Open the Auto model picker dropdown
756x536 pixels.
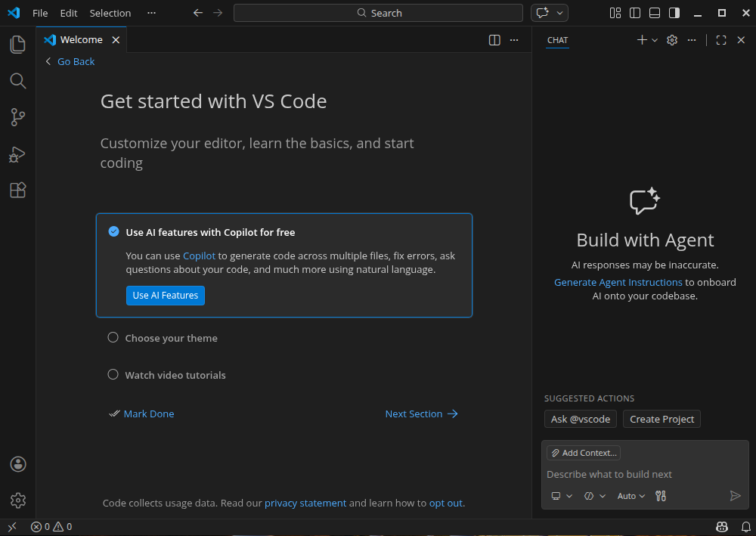631,496
